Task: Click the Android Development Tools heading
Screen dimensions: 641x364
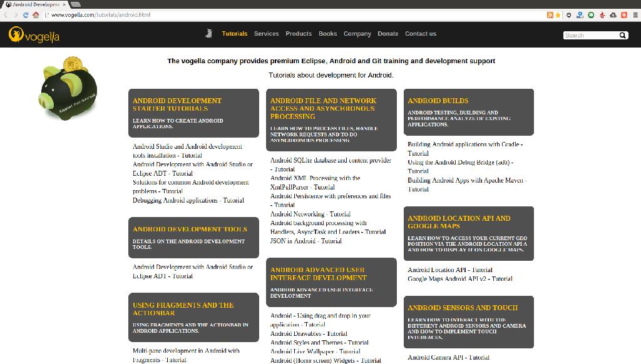Action: [190, 229]
